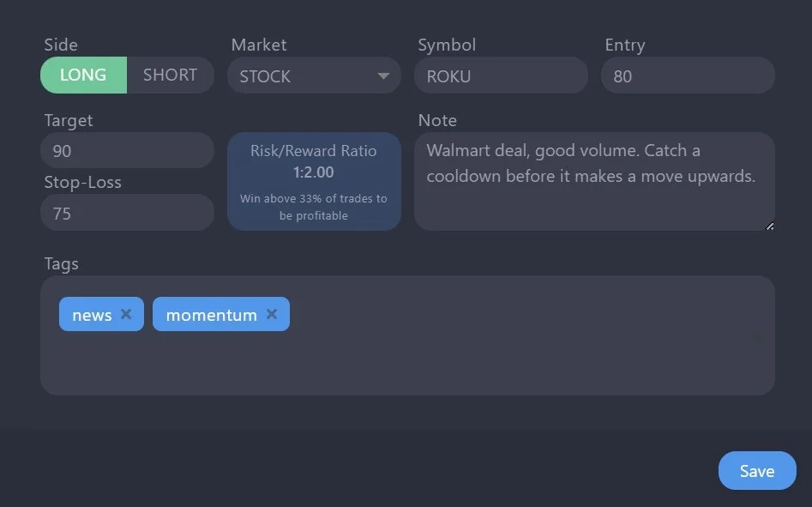Select the news tag chip
Viewport: 812px width, 507px height.
click(x=91, y=314)
